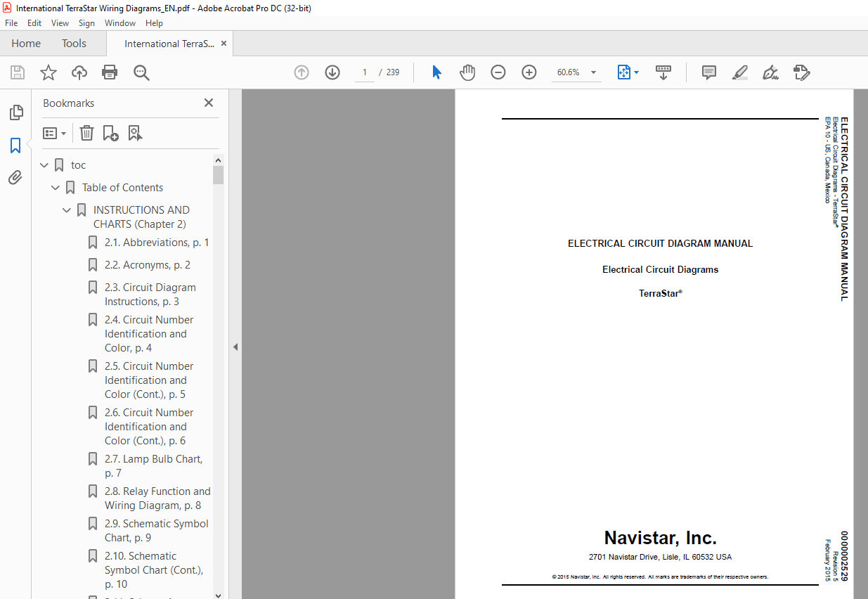Switch to the Select tool arrow

[436, 72]
